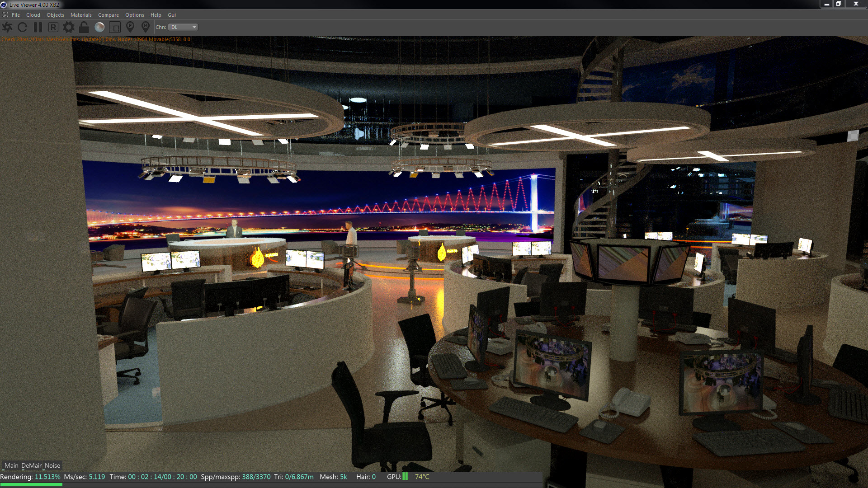The image size is (868, 488).
Task: Restart the render with the circular arrow
Action: coord(22,27)
